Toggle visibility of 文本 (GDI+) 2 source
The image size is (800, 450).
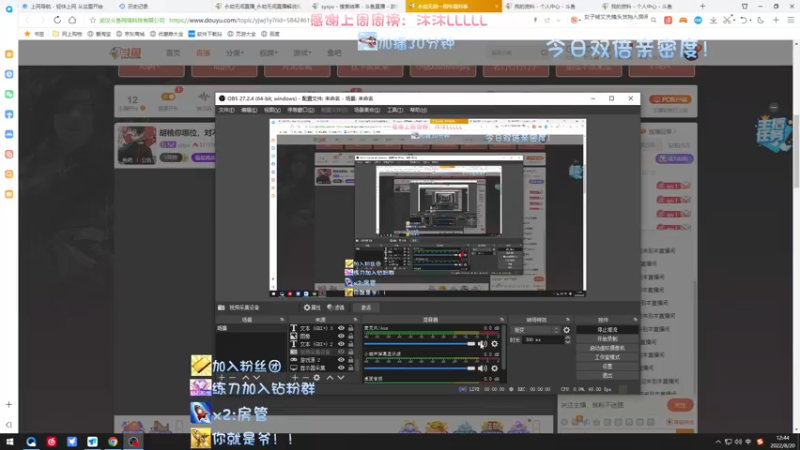(x=341, y=344)
